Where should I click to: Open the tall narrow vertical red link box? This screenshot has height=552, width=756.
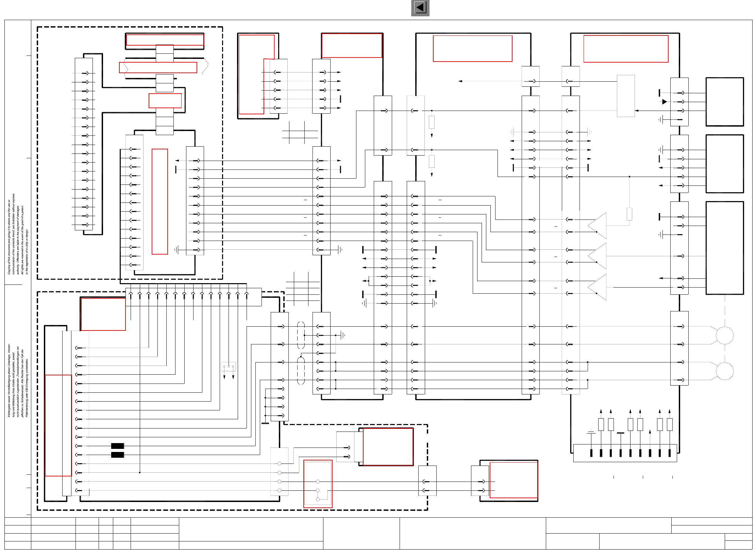(159, 201)
